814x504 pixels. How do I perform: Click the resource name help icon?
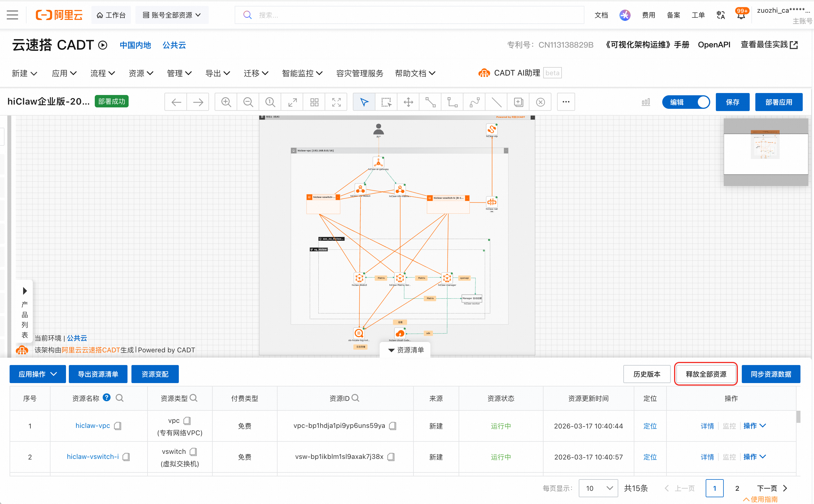[x=107, y=397]
